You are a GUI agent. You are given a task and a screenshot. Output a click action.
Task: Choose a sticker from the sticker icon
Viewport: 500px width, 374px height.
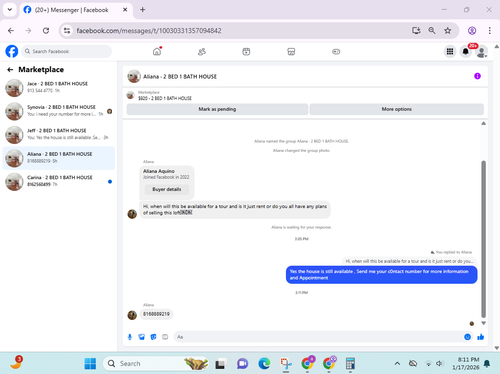(153, 337)
